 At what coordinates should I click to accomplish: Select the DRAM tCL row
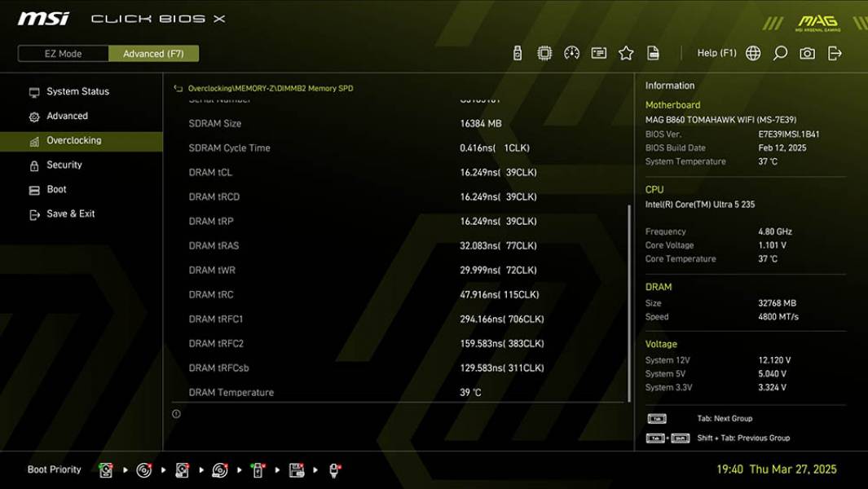(x=399, y=172)
